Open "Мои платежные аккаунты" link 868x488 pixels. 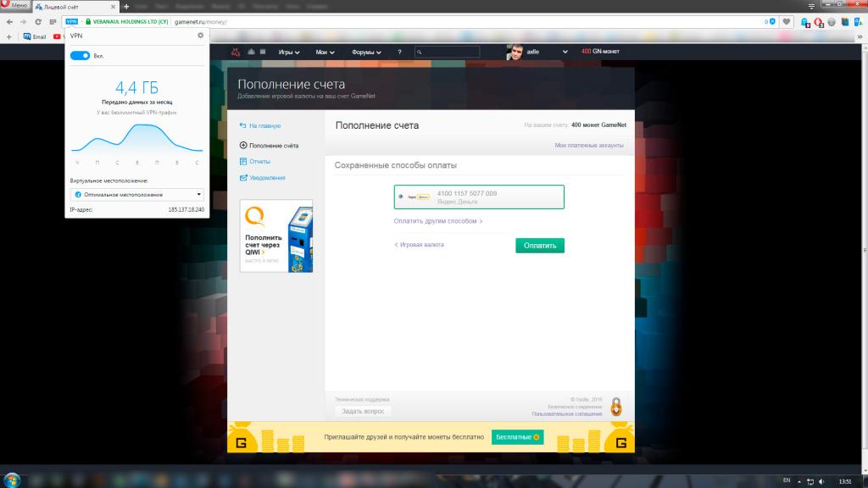[589, 146]
